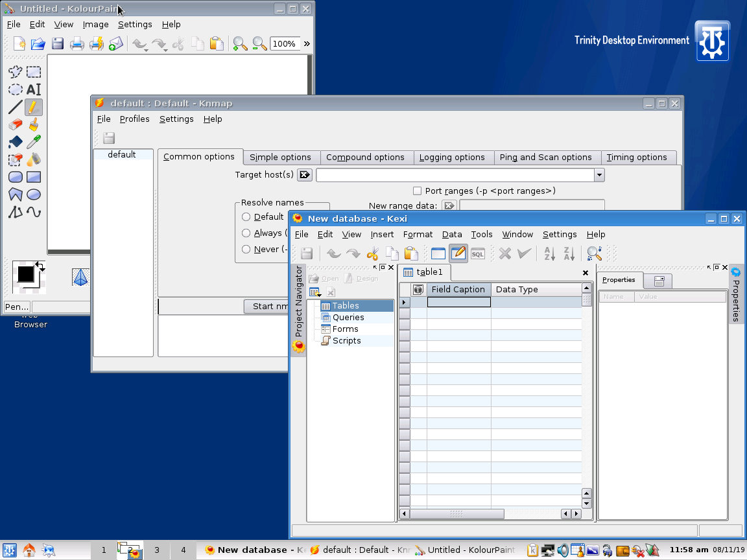
Task: Select the Never resolve names radio button
Action: coord(246,249)
